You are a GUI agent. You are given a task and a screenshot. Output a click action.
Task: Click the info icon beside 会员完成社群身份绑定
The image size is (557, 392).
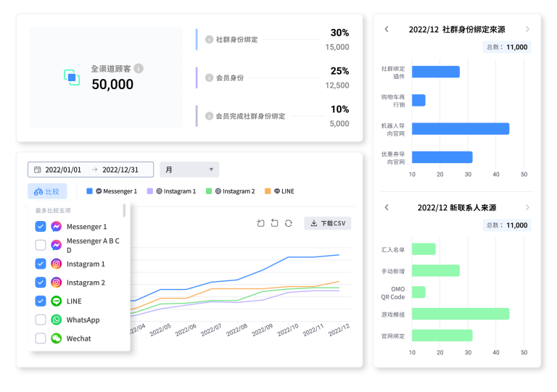tap(209, 116)
